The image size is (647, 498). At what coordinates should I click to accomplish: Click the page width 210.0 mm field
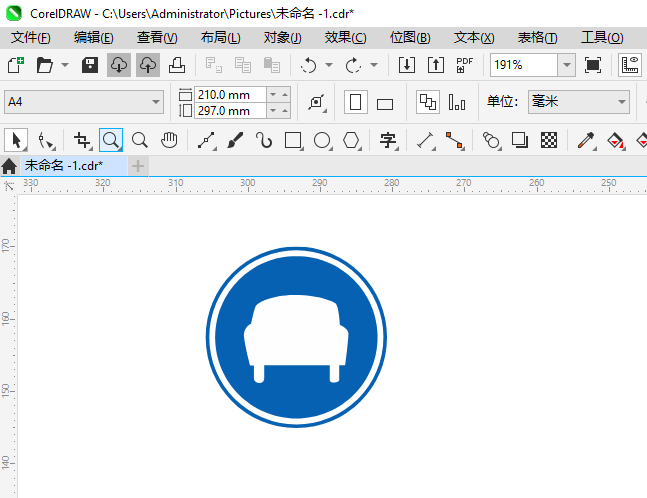pyautogui.click(x=230, y=94)
